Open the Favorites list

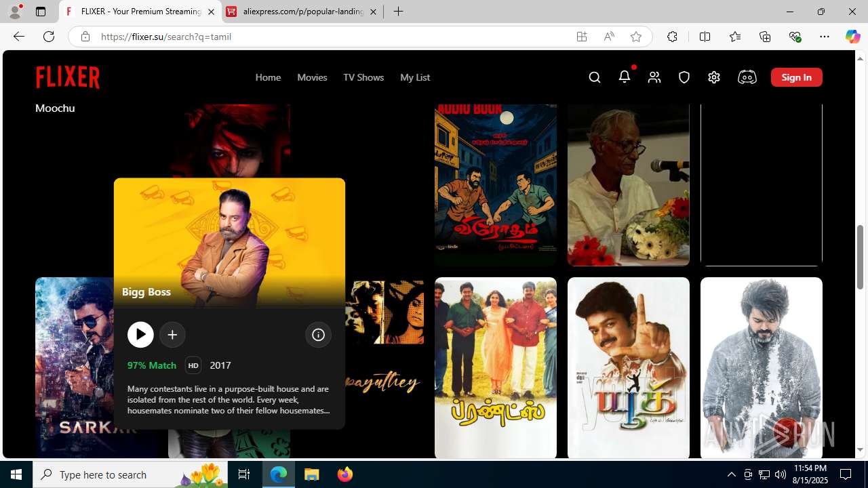(735, 37)
